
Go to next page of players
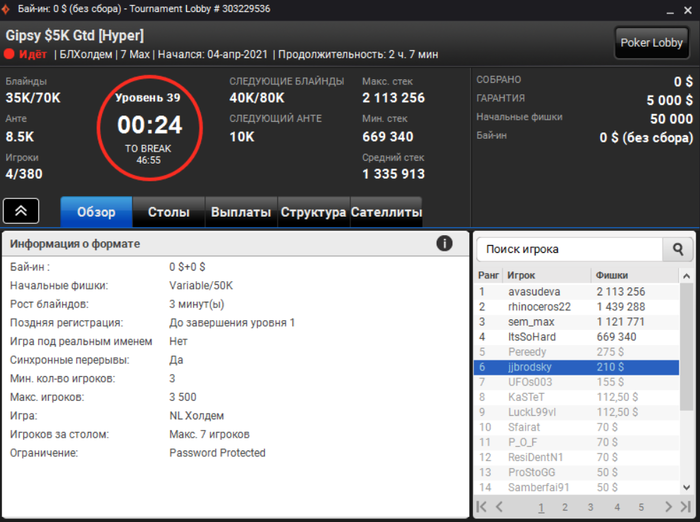(x=668, y=507)
